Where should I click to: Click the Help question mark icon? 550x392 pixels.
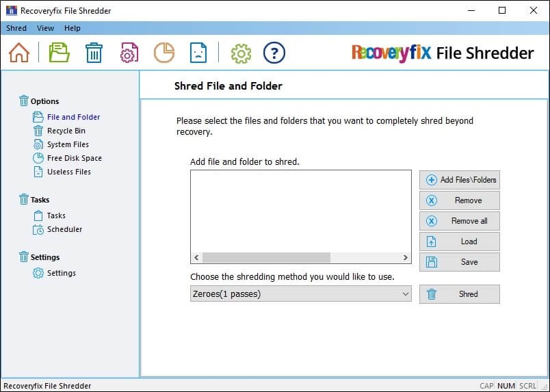tap(274, 53)
